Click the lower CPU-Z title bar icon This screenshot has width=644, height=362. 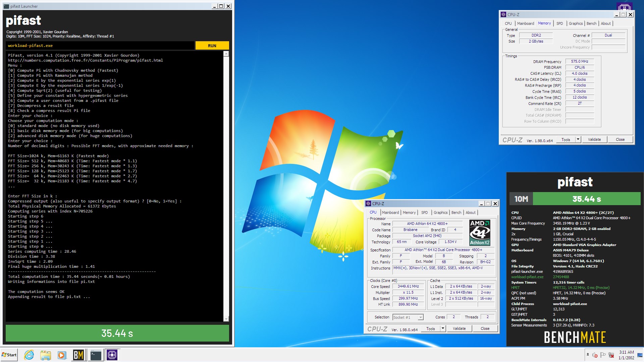pyautogui.click(x=368, y=203)
